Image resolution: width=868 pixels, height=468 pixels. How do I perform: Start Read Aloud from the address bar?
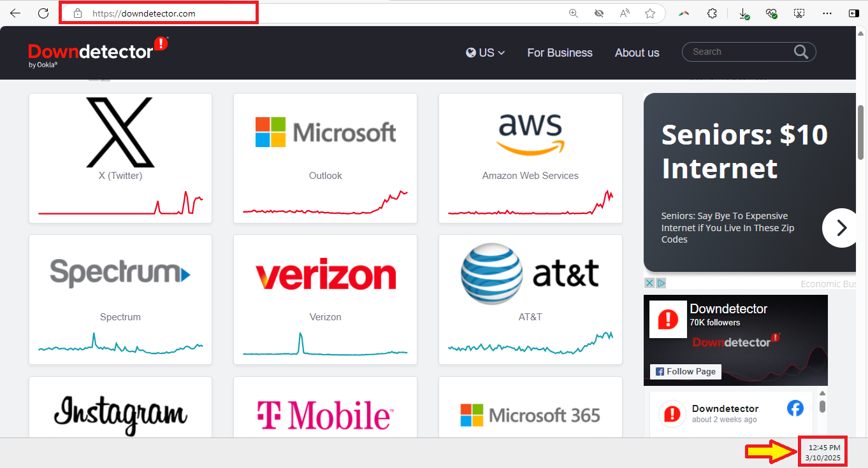pos(625,13)
